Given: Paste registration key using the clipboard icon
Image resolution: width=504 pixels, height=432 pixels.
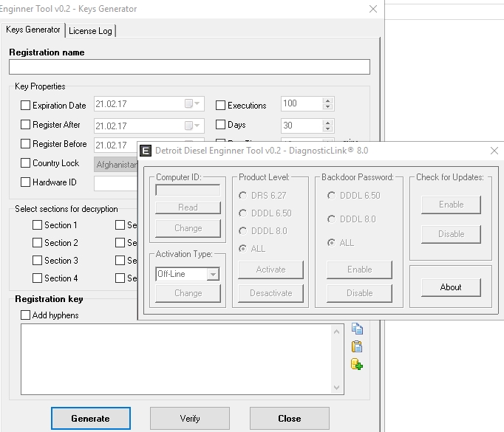Looking at the screenshot, I should click(357, 346).
